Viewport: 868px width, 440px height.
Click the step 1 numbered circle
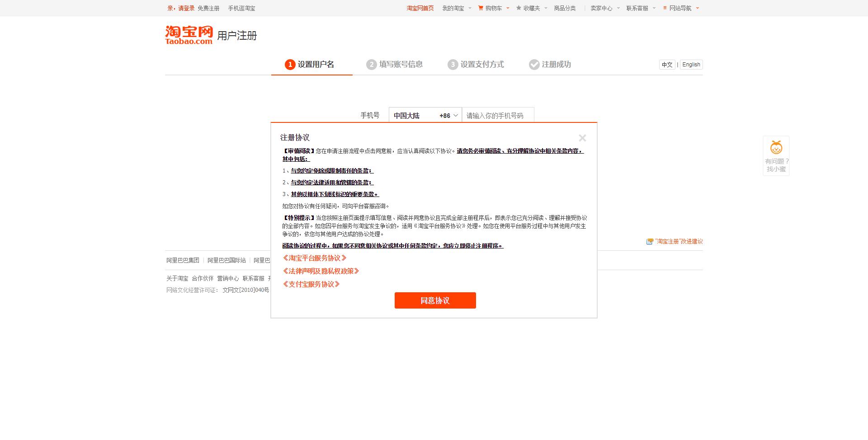290,64
